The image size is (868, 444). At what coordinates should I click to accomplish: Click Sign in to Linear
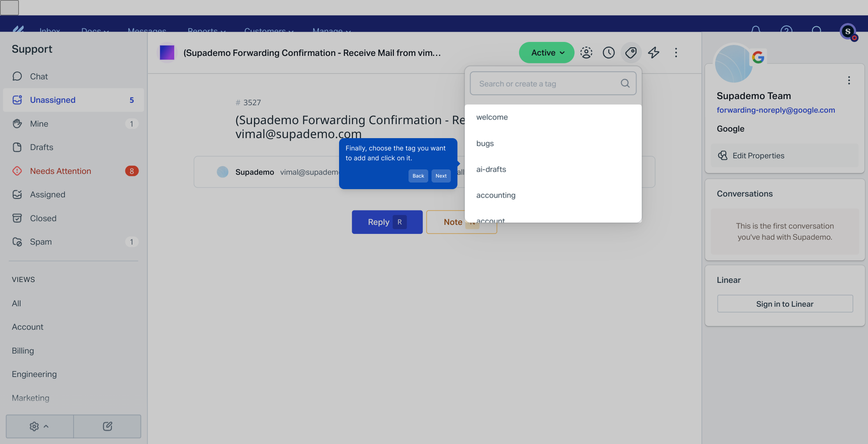(785, 304)
